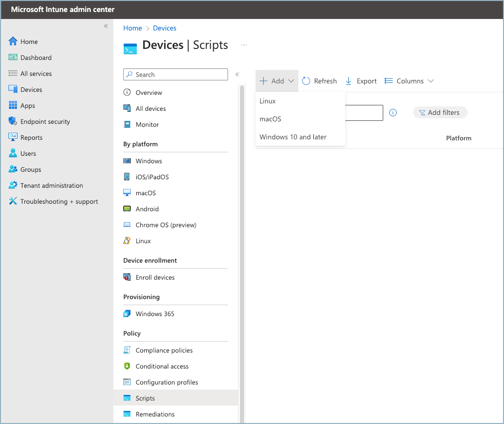This screenshot has height=424, width=504.
Task: Select the Linux penguin icon under By platform
Action: pos(127,241)
